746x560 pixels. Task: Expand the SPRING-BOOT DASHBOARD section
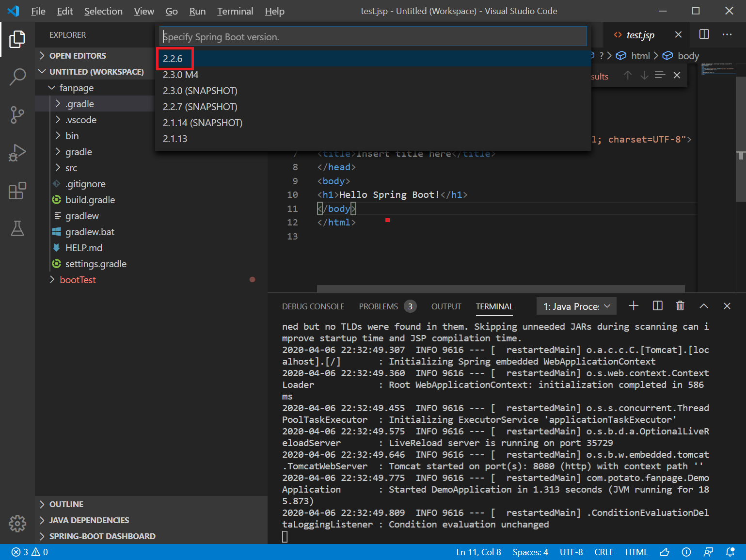(151, 536)
